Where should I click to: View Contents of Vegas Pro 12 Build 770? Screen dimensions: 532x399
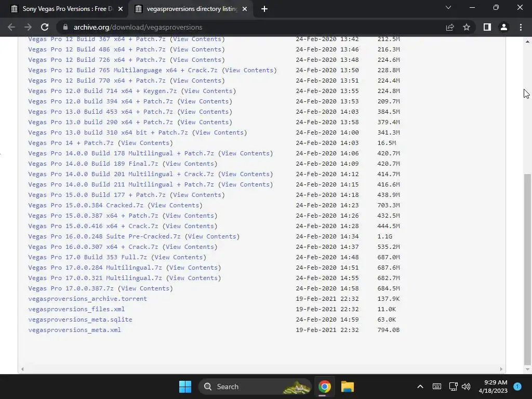tap(197, 81)
